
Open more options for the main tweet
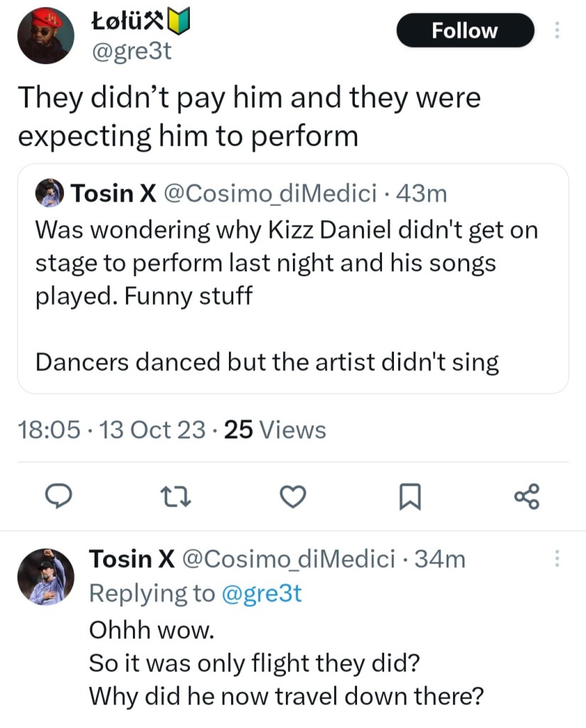click(557, 30)
